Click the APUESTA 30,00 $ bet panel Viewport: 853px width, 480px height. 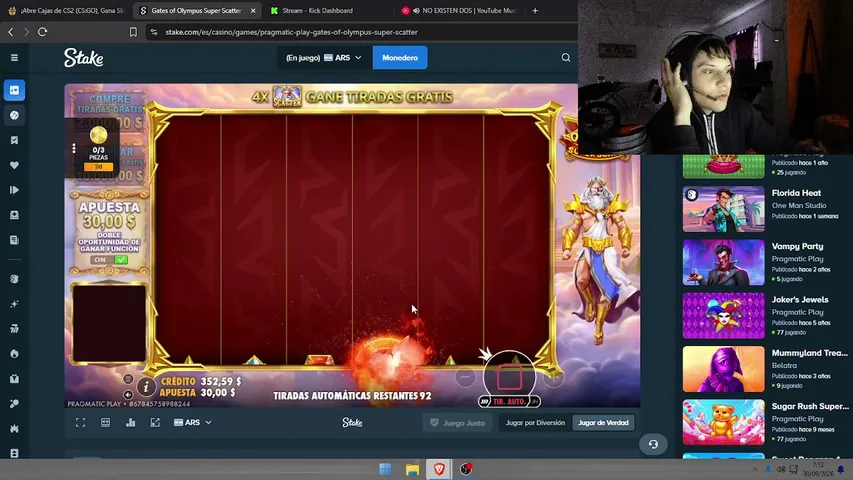pos(109,232)
